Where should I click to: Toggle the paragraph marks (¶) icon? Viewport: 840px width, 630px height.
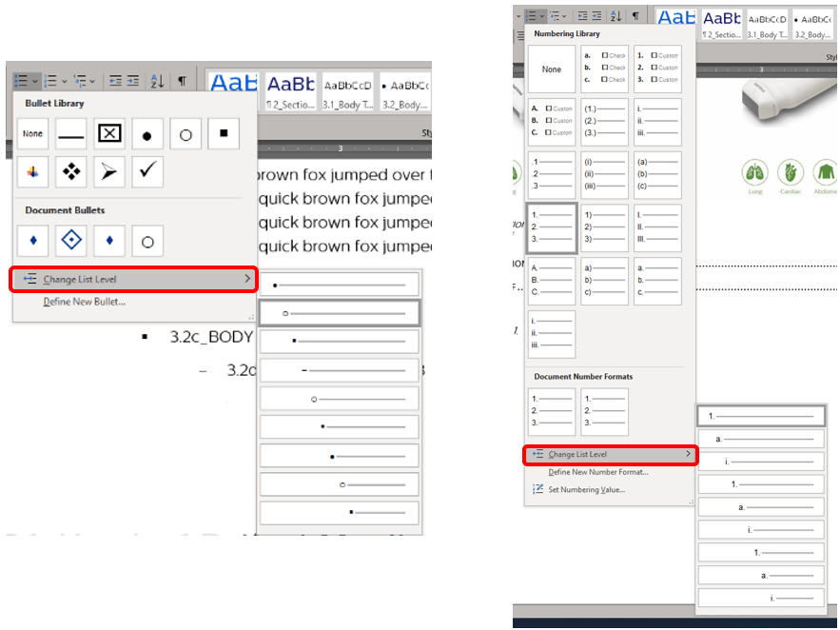182,82
